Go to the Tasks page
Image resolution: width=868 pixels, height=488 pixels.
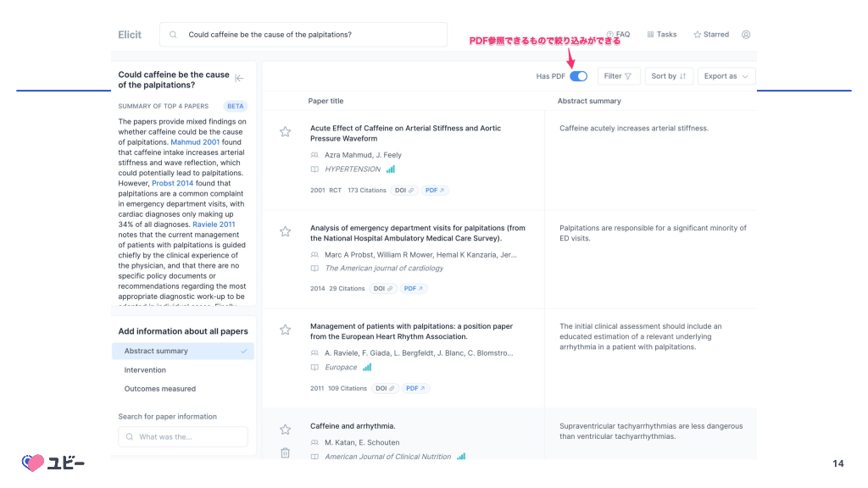662,35
